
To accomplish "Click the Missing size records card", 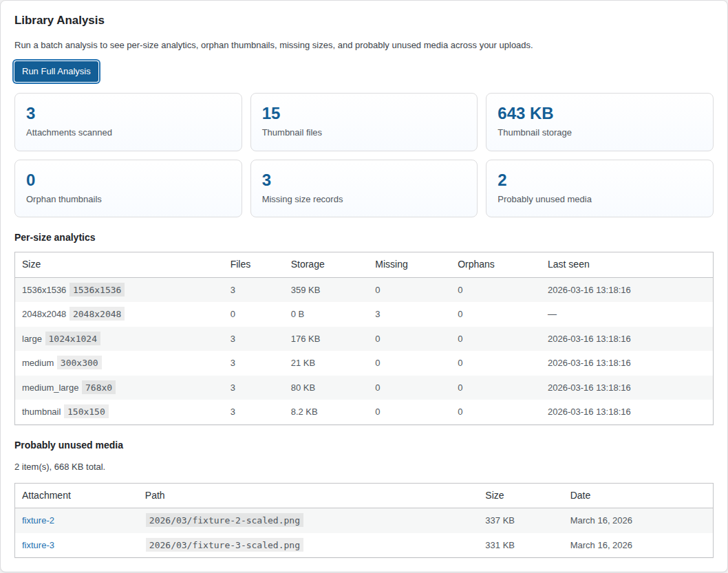I will click(x=363, y=188).
